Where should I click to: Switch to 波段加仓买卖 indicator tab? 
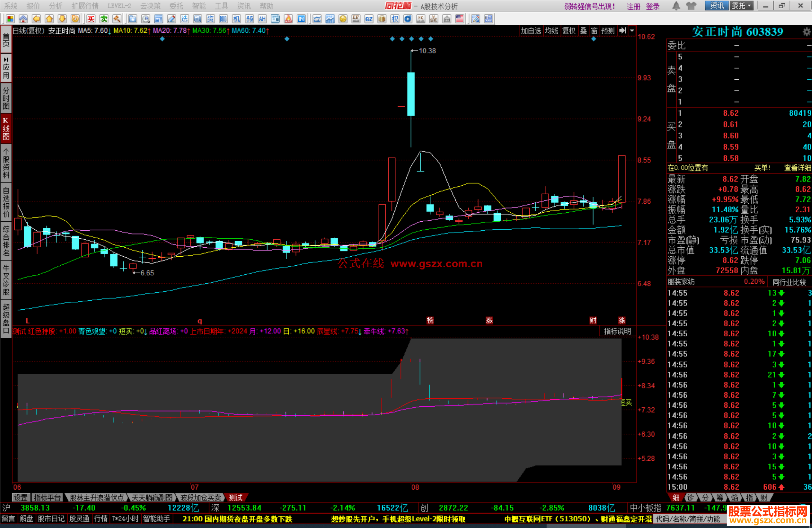[201, 498]
